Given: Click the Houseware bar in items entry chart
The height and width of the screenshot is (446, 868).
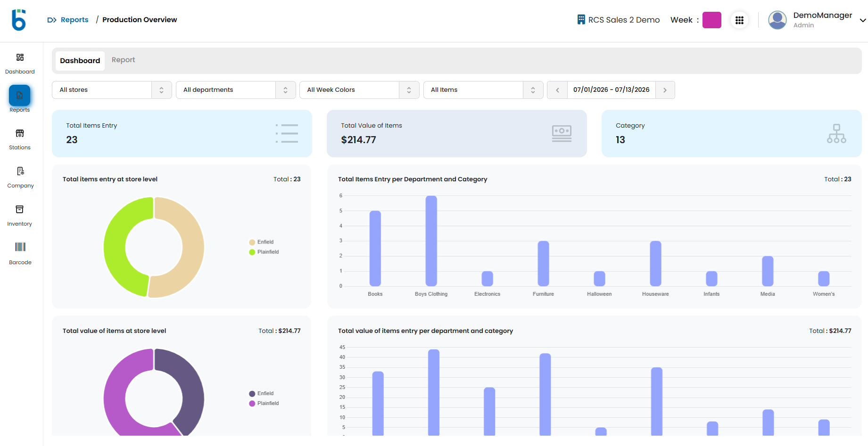Looking at the screenshot, I should click(656, 264).
